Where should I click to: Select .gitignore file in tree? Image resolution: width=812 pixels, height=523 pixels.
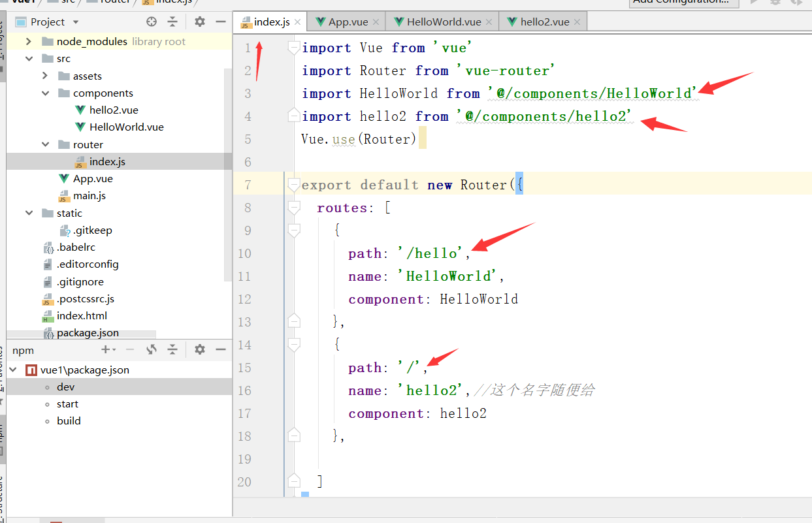click(x=80, y=282)
